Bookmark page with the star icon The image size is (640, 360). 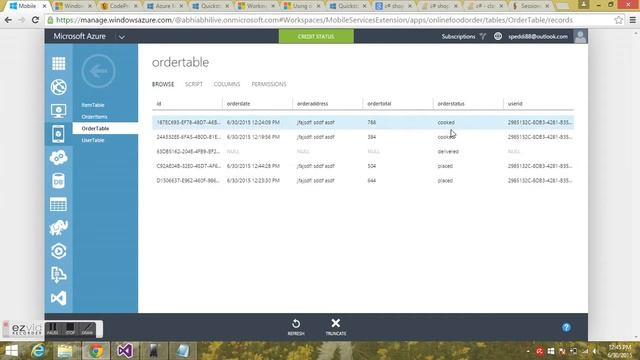tap(619, 20)
